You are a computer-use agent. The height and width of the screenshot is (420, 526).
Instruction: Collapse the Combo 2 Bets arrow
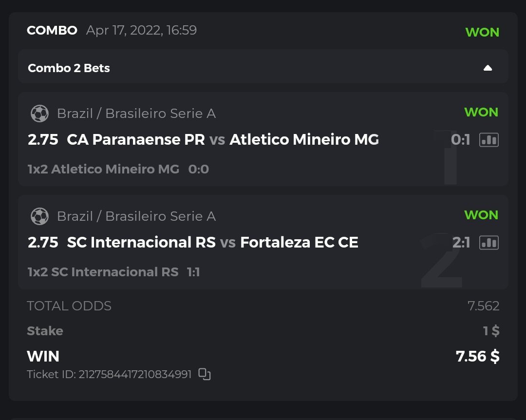click(x=488, y=68)
